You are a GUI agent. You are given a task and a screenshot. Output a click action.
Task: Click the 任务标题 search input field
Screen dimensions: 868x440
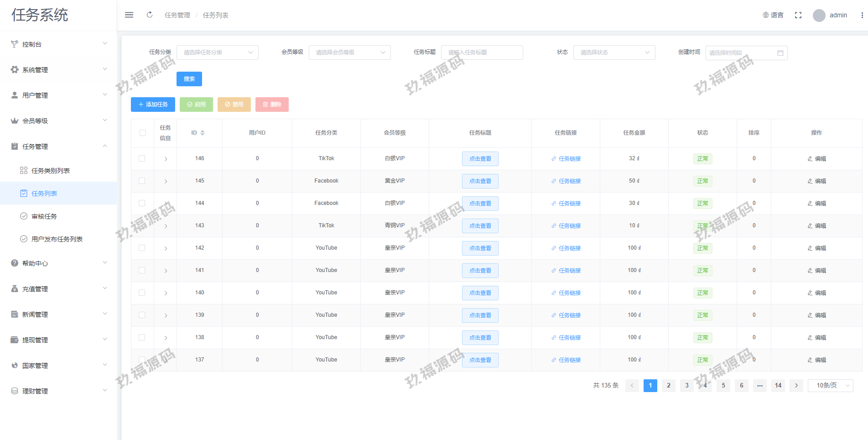482,52
